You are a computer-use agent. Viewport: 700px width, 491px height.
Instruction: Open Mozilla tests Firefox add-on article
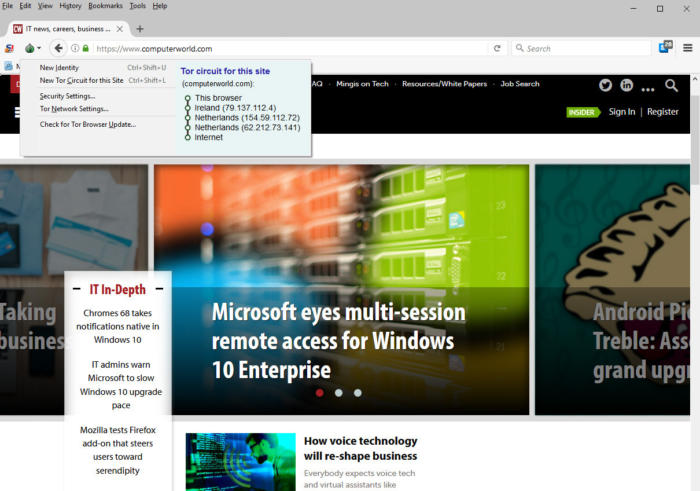tap(117, 450)
